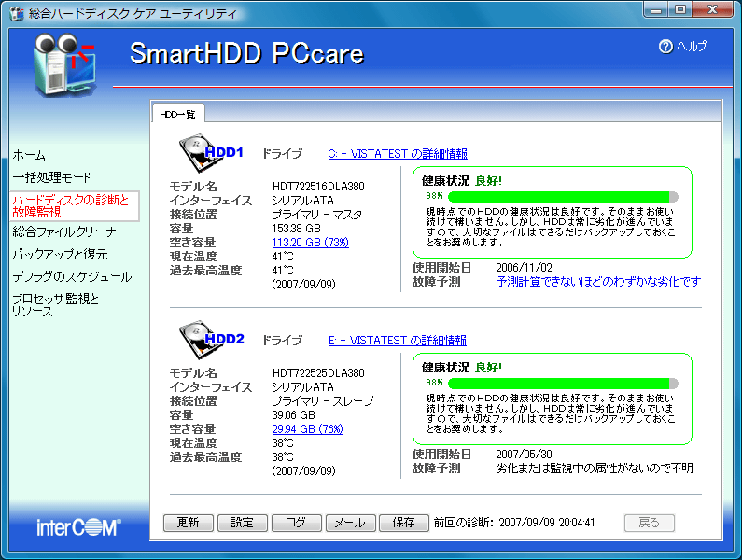The image size is (742, 560).
Task: Click the SmartHDD PCcare title heading
Action: (x=246, y=53)
